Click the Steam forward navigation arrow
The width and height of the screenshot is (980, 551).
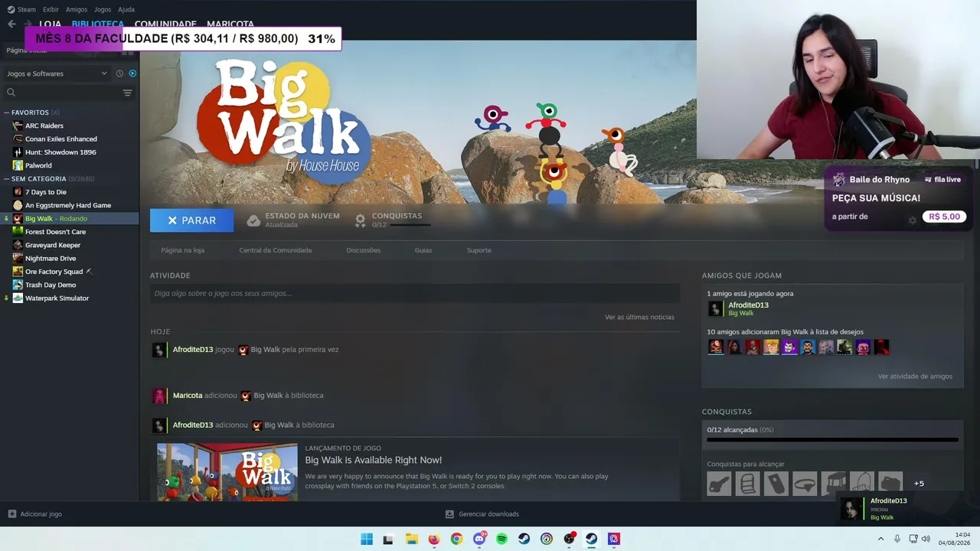(28, 24)
